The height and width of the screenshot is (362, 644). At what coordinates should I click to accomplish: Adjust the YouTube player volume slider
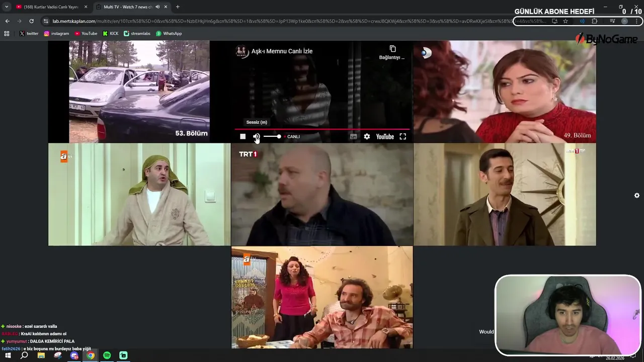point(272,137)
